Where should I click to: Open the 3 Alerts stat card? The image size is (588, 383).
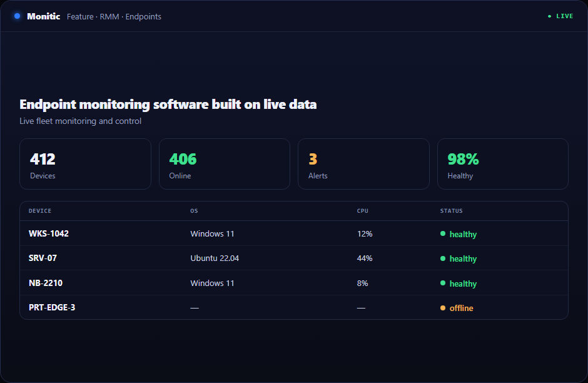point(364,164)
